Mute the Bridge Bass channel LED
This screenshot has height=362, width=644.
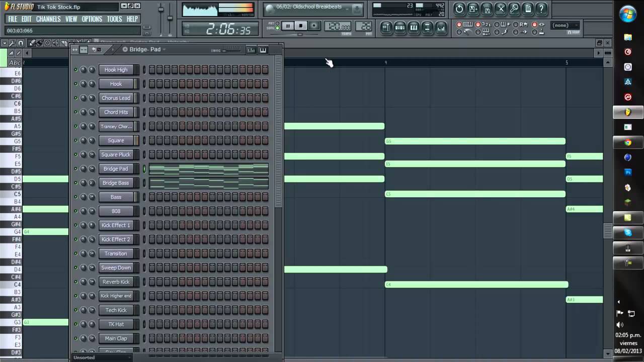tap(75, 183)
